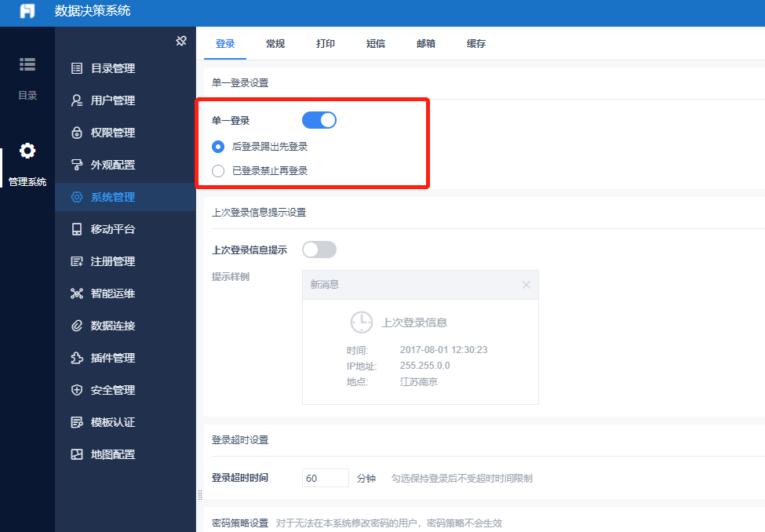The width and height of the screenshot is (765, 532).
Task: Click the FineReport logo icon
Action: point(27,11)
